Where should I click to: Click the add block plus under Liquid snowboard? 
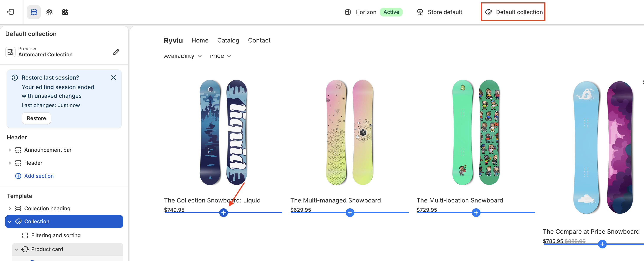point(223,213)
